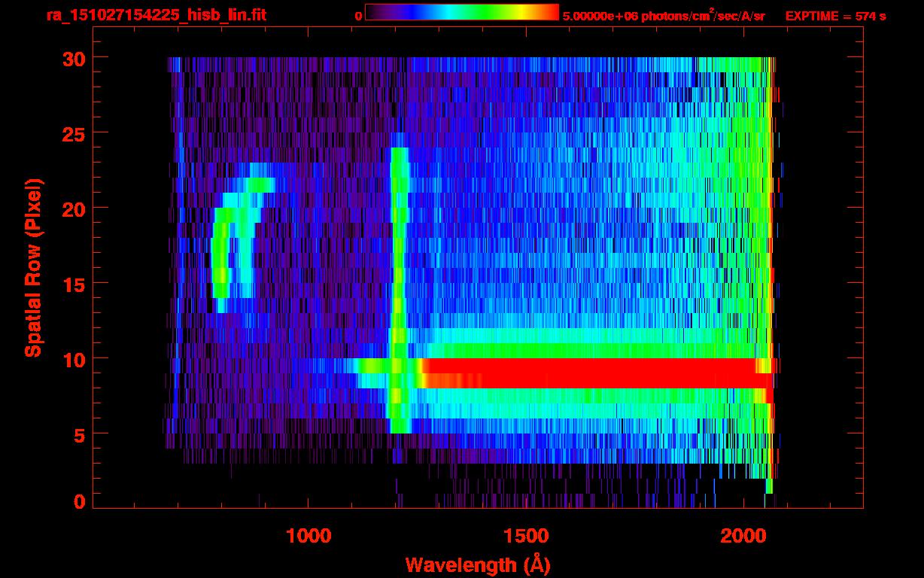Click the y-axis tick label 0

click(x=80, y=501)
